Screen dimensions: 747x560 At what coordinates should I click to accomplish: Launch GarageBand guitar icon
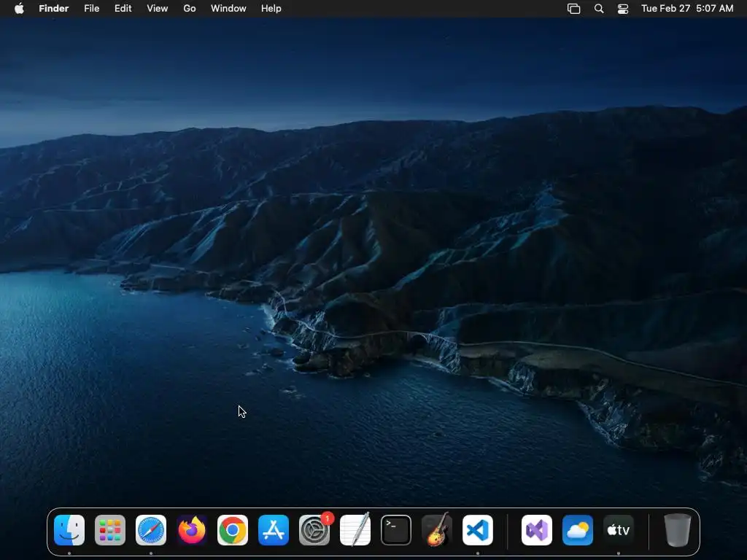[x=437, y=530]
